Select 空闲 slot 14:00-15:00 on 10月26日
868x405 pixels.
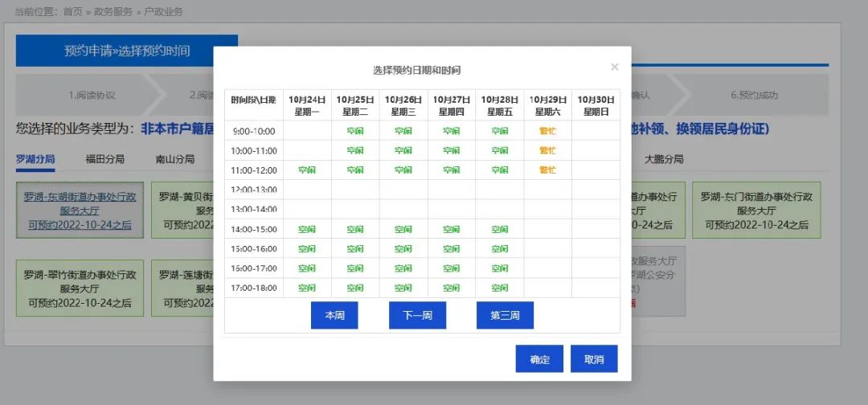pyautogui.click(x=403, y=229)
